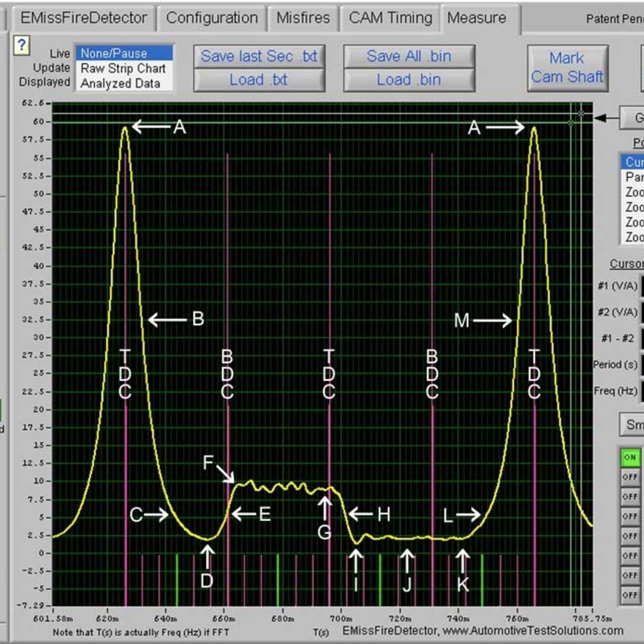Click the Mark Cam Shaft button

(567, 68)
